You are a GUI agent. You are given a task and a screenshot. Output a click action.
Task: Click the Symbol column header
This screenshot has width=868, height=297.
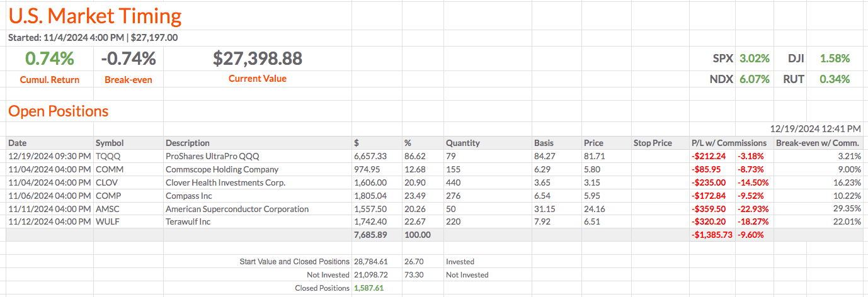110,143
